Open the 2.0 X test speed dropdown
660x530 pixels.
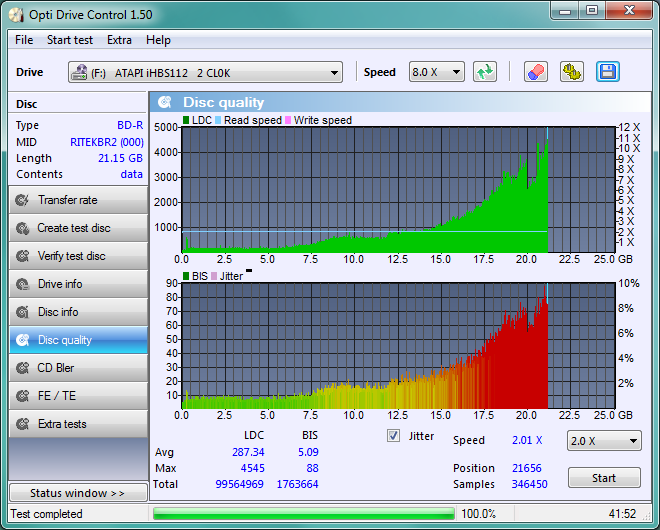(x=604, y=441)
